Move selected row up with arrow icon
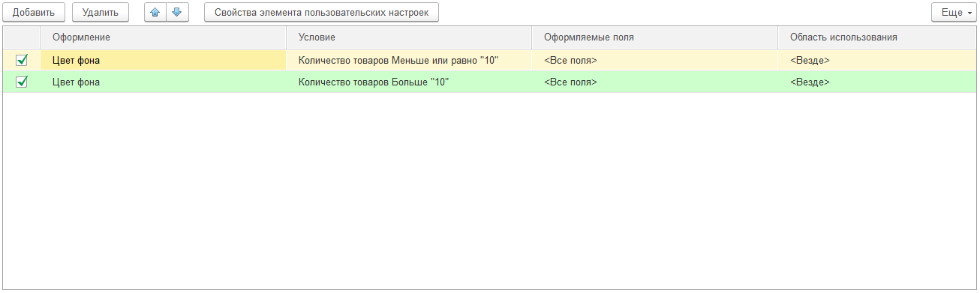980x293 pixels. click(x=155, y=13)
